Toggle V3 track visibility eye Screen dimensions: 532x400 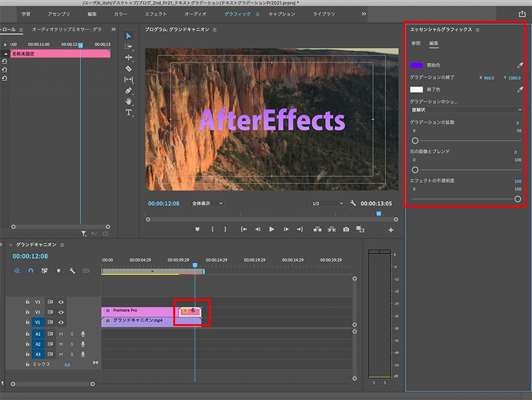pyautogui.click(x=61, y=302)
